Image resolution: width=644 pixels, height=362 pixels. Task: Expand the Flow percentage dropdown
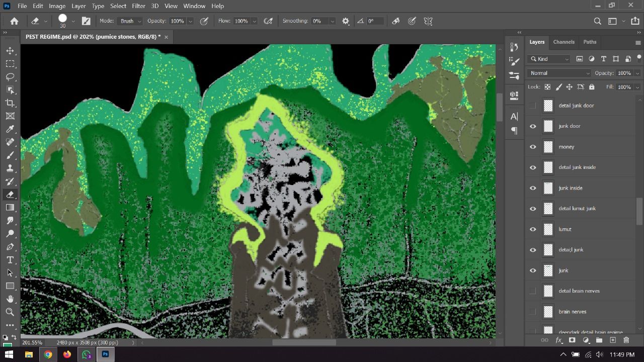coord(254,21)
